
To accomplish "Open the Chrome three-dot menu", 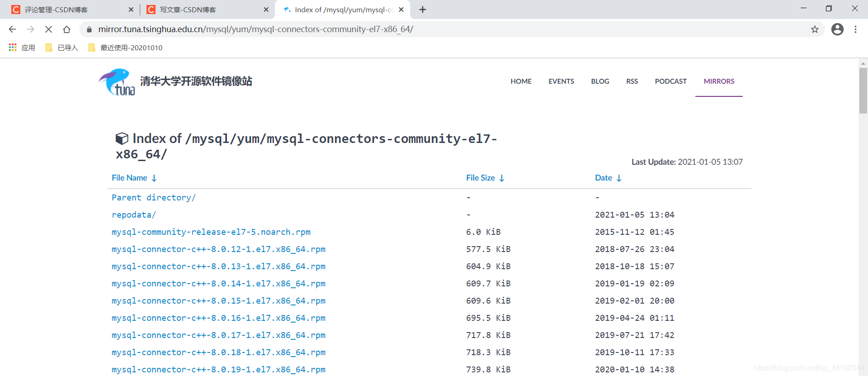I will tap(855, 29).
